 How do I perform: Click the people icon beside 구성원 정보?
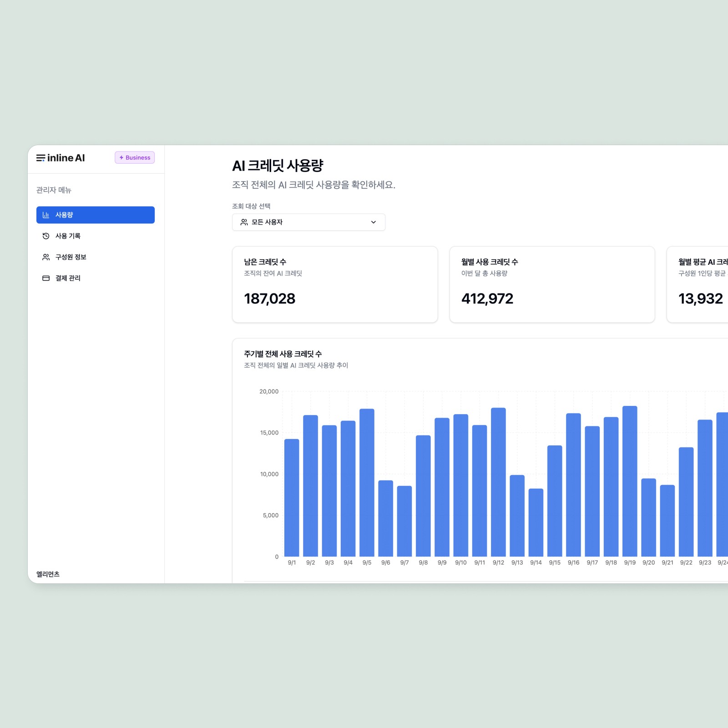[x=46, y=257]
